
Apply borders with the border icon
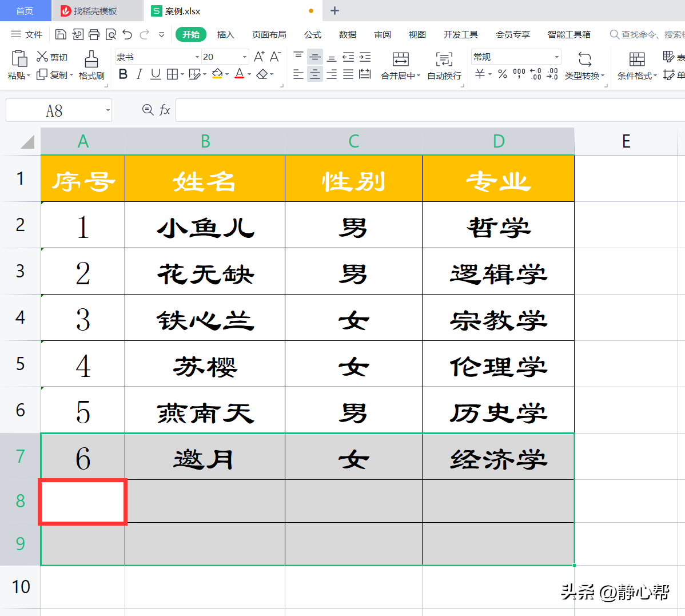(173, 74)
